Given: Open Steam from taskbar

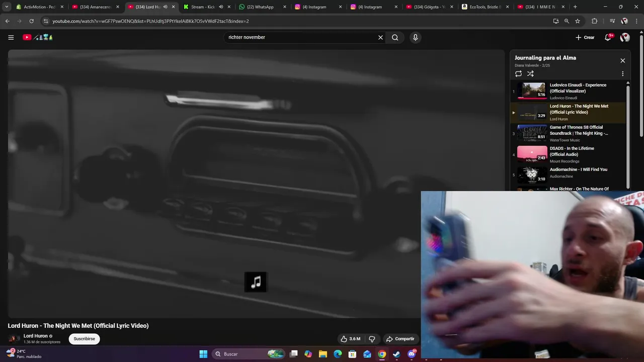Looking at the screenshot, I should [x=396, y=354].
